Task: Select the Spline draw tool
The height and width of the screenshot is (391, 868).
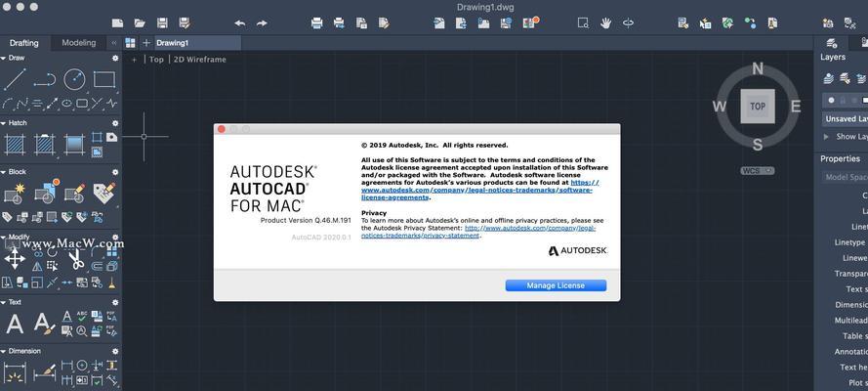Action: [22, 103]
